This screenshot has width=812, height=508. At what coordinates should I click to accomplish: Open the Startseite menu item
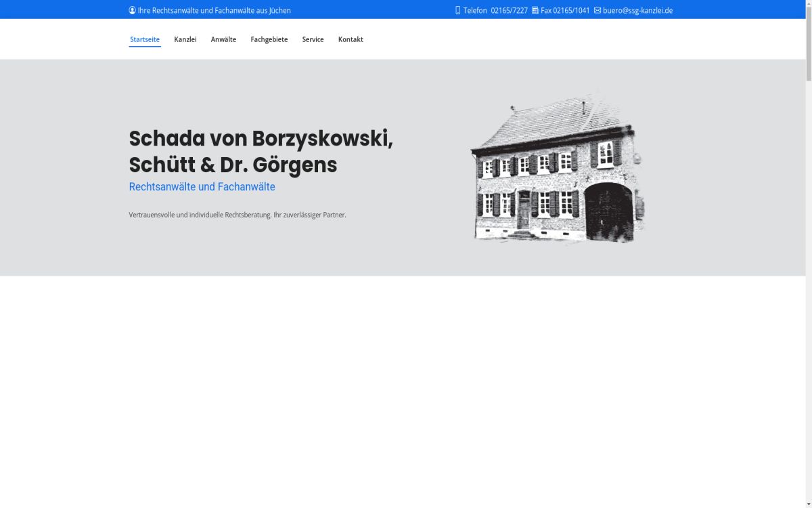point(145,39)
